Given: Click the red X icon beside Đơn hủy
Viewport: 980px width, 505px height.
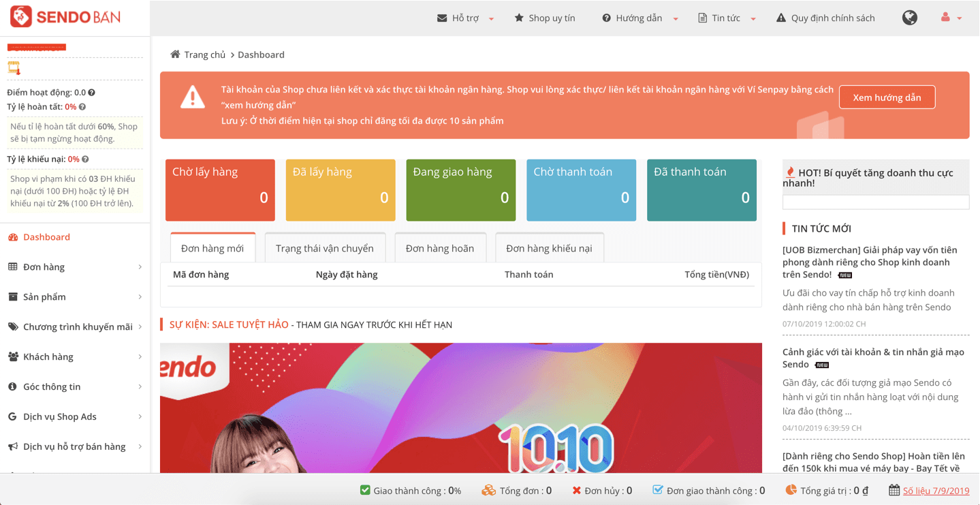Looking at the screenshot, I should coord(576,491).
